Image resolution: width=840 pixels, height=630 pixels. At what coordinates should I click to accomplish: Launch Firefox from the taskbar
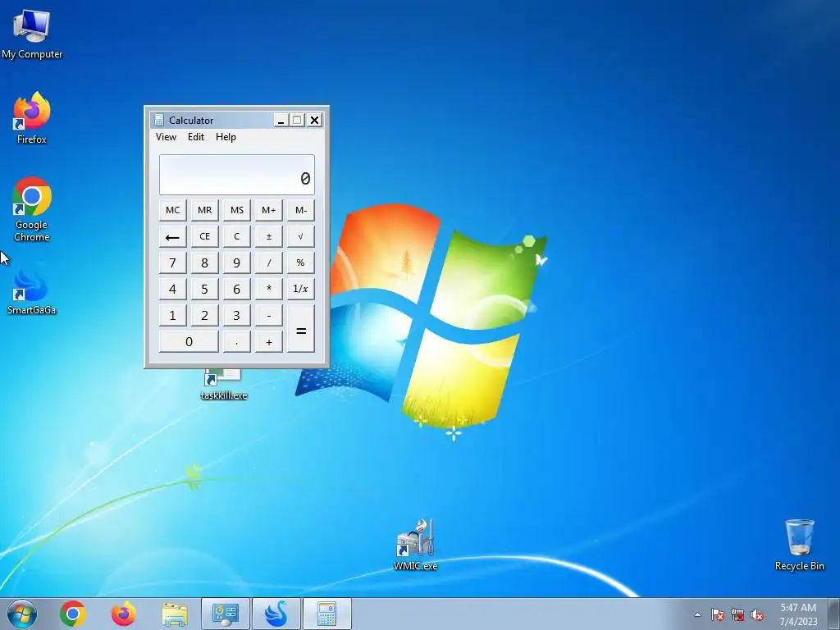click(123, 614)
